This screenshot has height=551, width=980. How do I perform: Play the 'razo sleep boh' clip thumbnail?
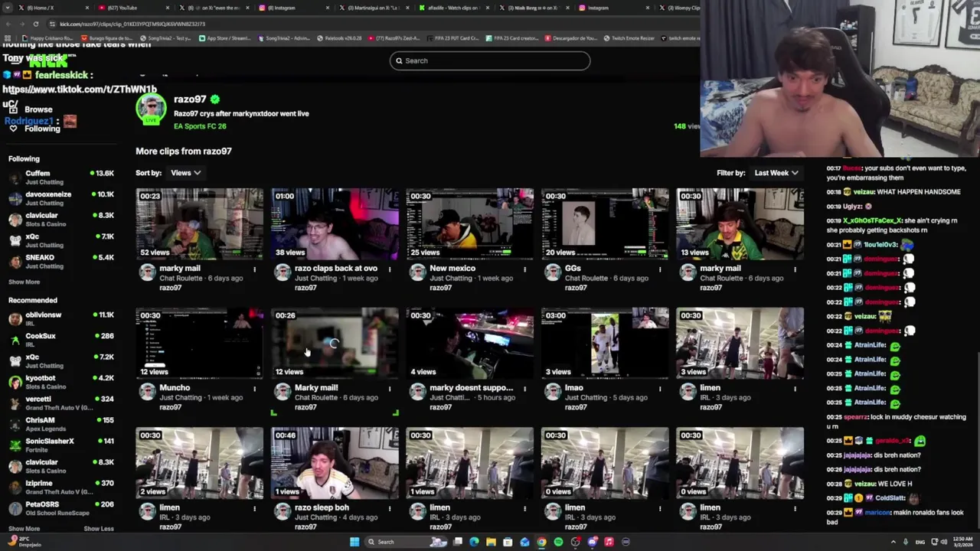(335, 463)
